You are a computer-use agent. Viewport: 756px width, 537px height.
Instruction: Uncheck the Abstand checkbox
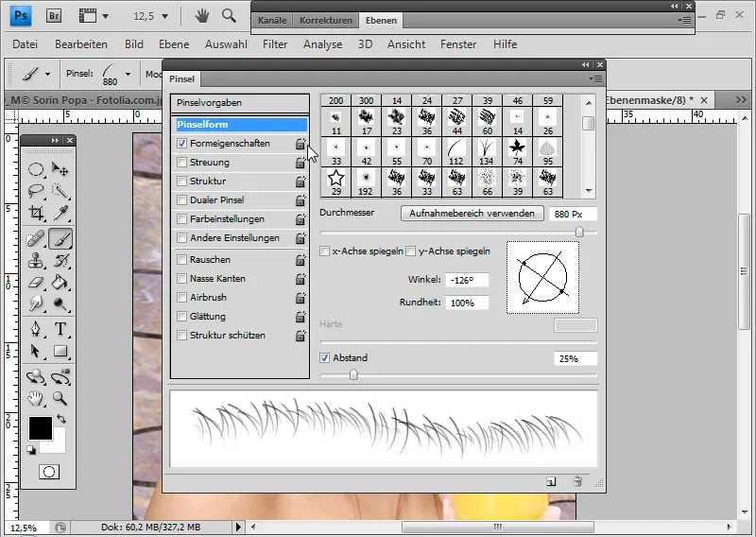coord(324,357)
